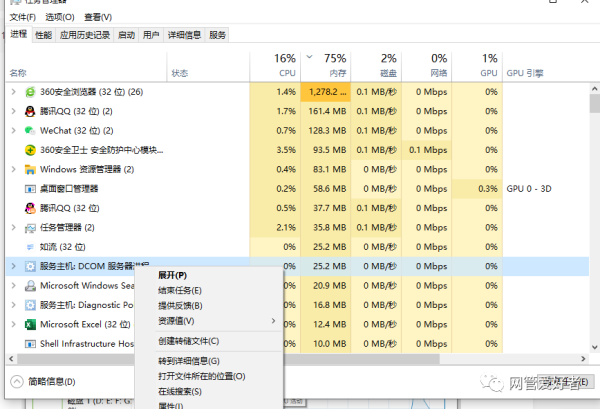Switch to the 启动 tab
Screen dimensions: 600x409
coord(126,35)
